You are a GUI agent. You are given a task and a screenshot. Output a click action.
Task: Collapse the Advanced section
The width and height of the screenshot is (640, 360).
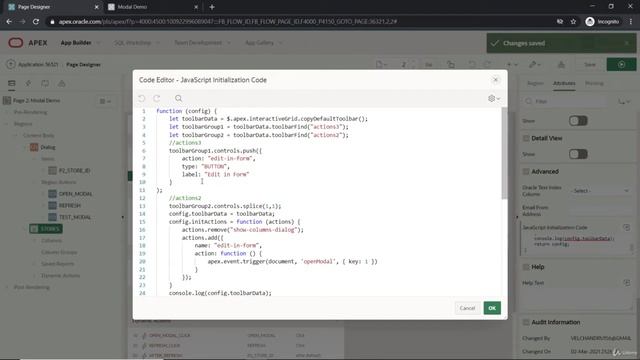click(x=526, y=171)
